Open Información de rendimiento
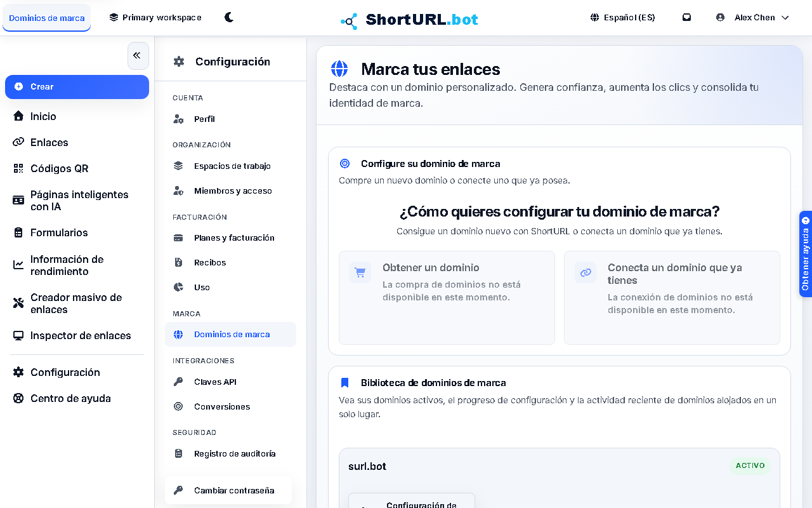812x508 pixels. [x=77, y=265]
